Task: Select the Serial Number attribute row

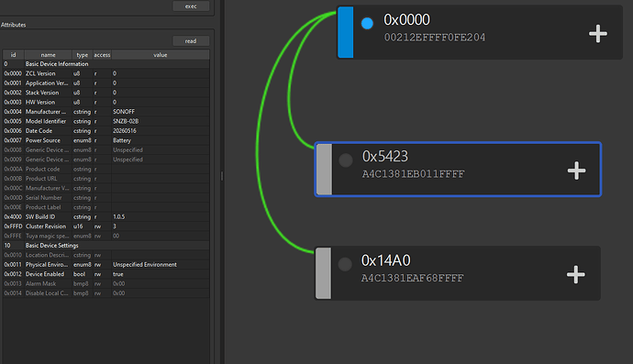Action: 106,198
